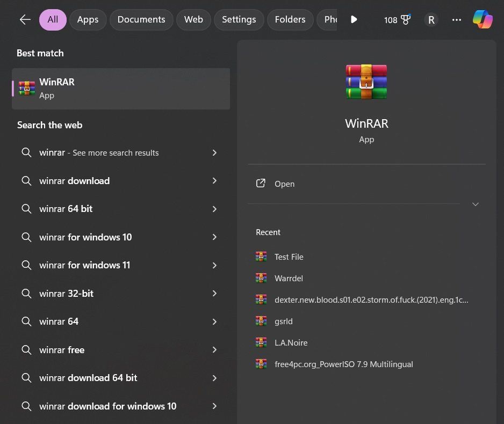
Task: Click the archive icon beside L.A.Noire
Action: [261, 342]
